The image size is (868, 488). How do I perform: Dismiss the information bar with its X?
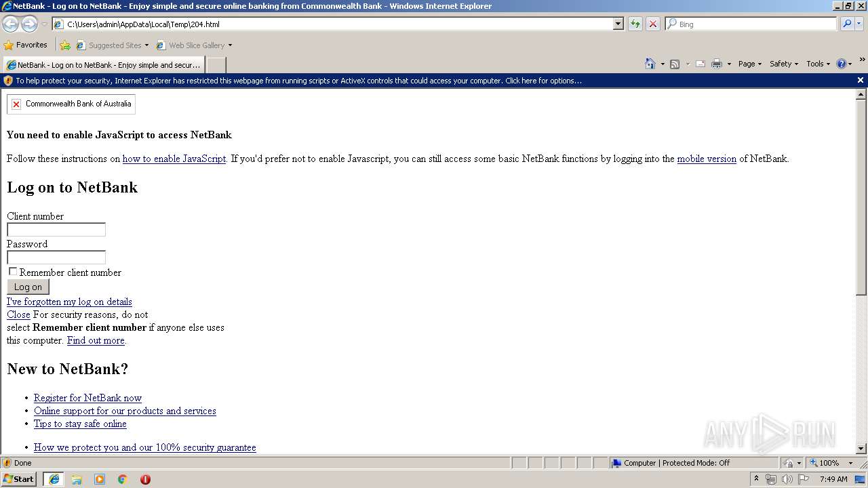(x=861, y=80)
